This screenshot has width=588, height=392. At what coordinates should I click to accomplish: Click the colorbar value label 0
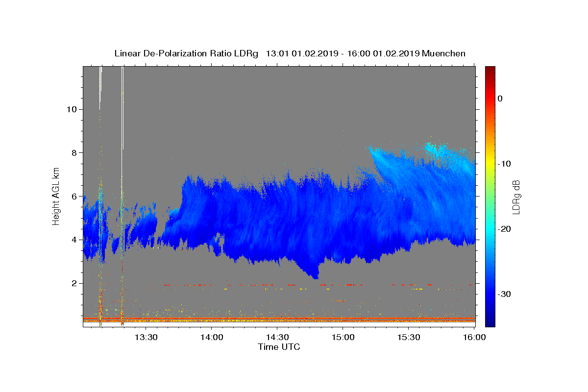[500, 98]
